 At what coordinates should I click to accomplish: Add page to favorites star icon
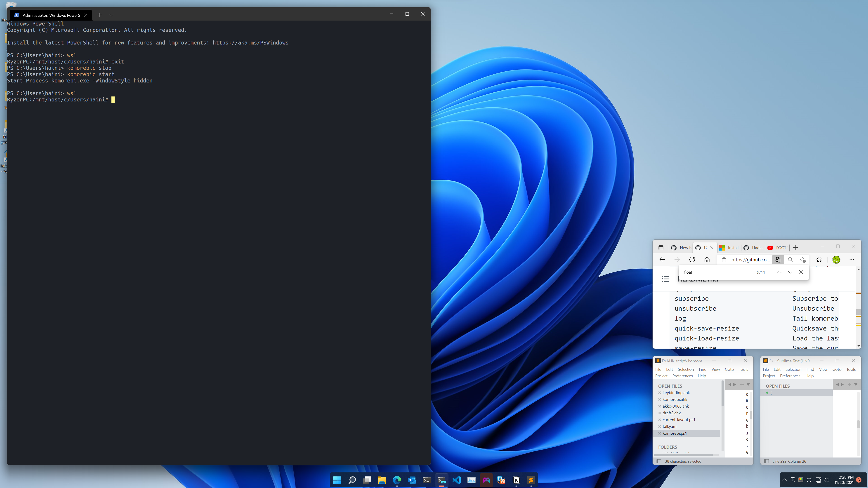(803, 260)
